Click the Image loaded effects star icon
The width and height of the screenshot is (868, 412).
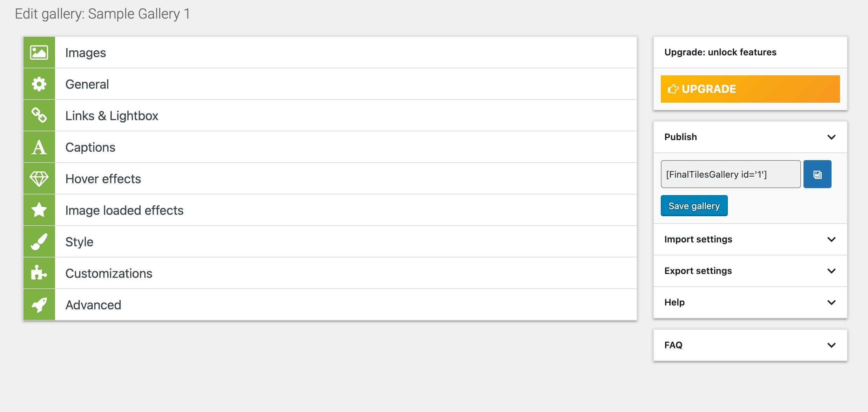point(39,210)
